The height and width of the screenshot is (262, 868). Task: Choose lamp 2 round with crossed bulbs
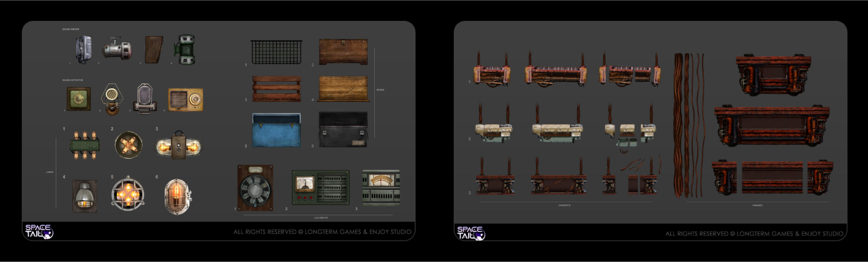[x=129, y=145]
